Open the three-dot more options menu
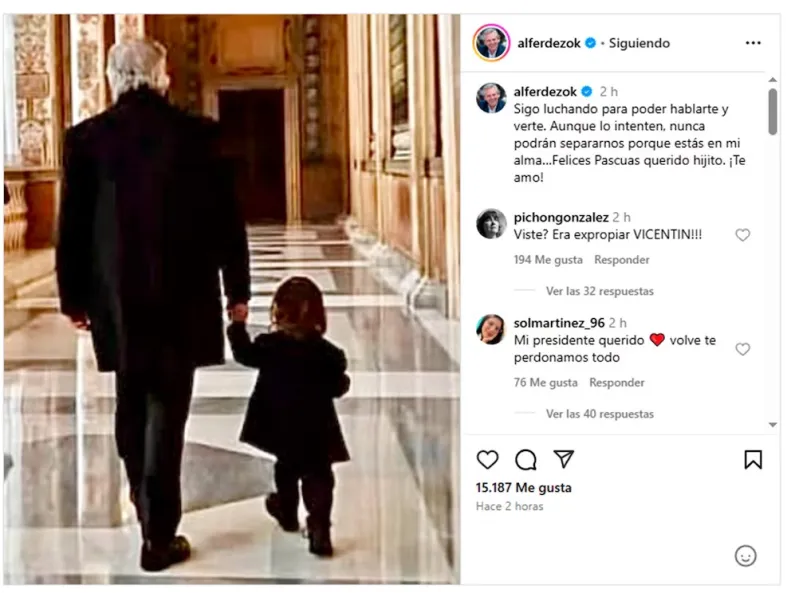The width and height of the screenshot is (790, 593). [753, 43]
